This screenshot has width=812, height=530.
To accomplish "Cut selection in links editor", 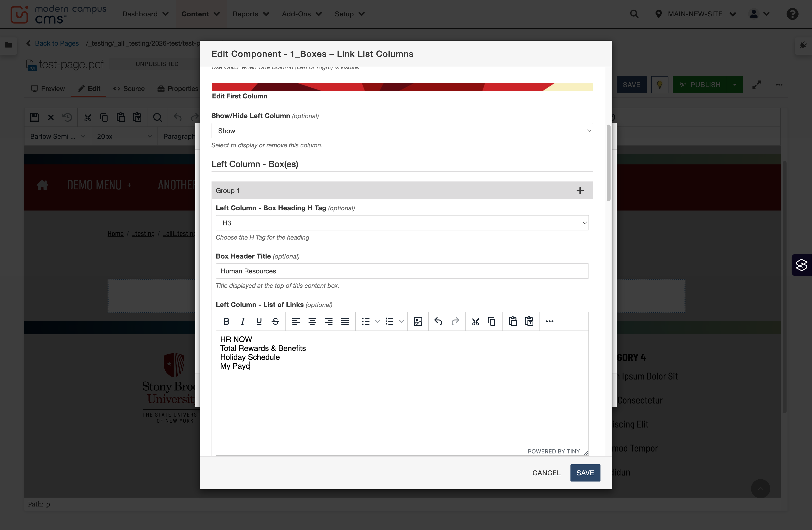I will 476,321.
